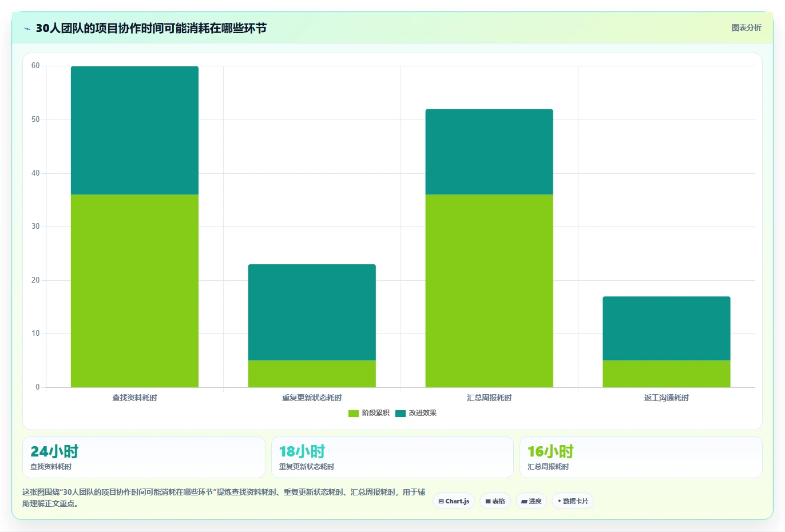Click the 返工沟通耗时 x-axis label
Viewport: 785px width, 532px height.
pyautogui.click(x=667, y=398)
